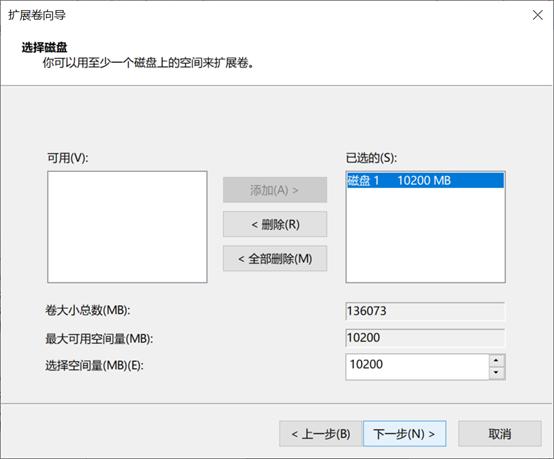Focus the 选择空间量(MB) input field
Viewport: 554px width, 459px height.
(418, 367)
